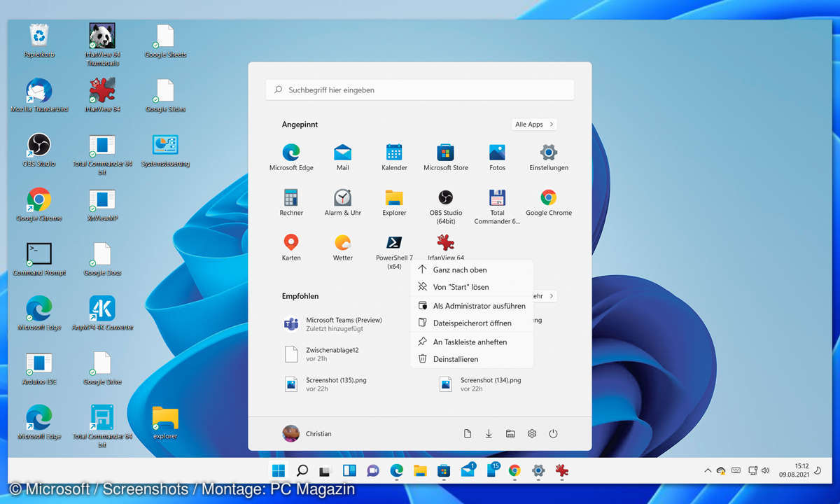840x504 pixels.
Task: Open taskbar Search magnifier
Action: [x=302, y=470]
